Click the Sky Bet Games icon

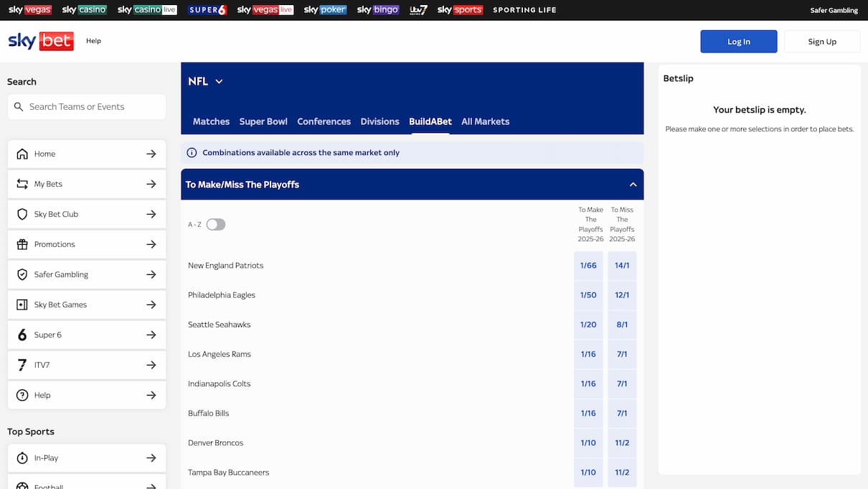(x=24, y=304)
